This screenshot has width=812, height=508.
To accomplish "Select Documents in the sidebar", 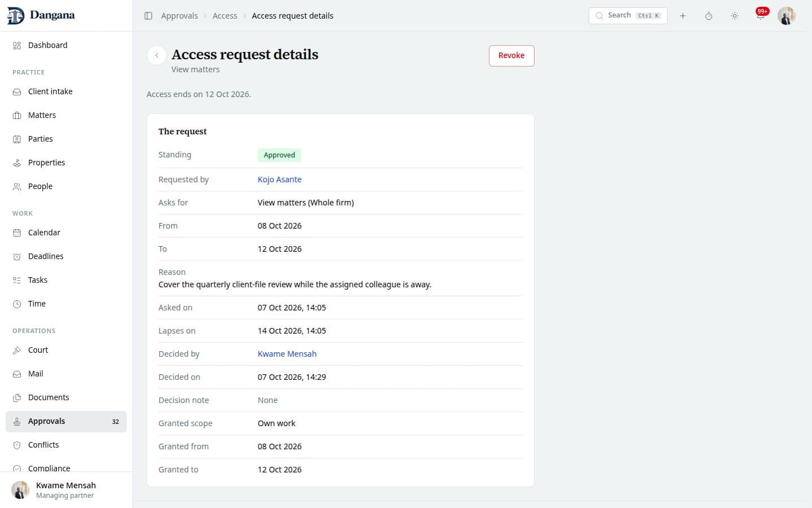I will 66,397.
